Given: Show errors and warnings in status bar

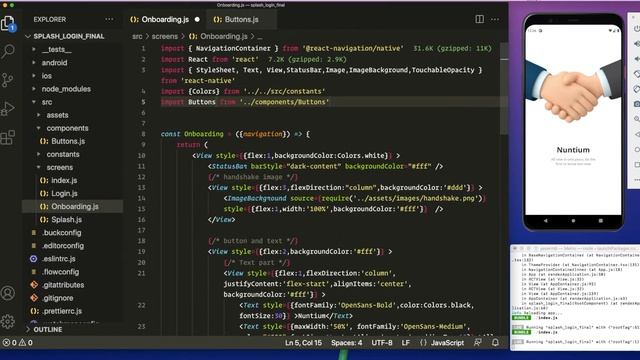Looking at the screenshot, I should click(18, 342).
